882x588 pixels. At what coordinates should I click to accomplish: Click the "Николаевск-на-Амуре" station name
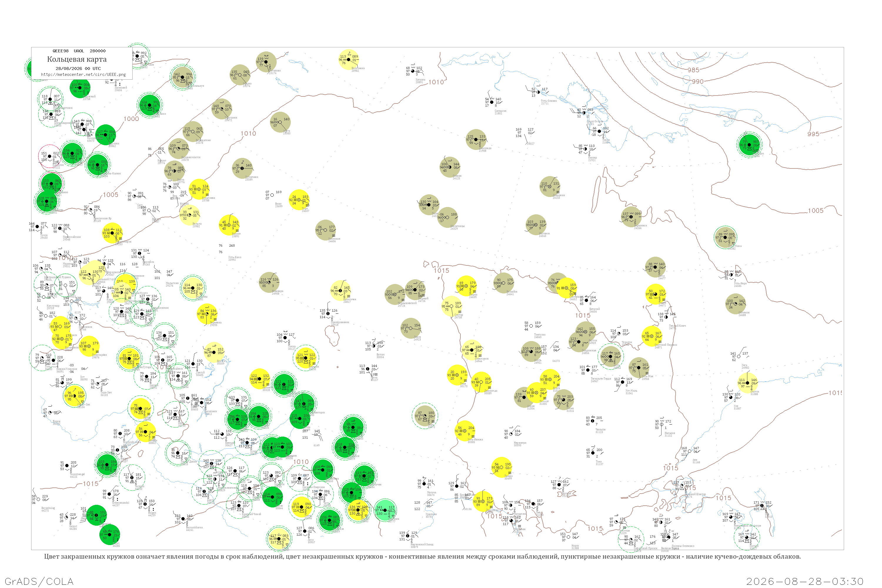coord(747,526)
